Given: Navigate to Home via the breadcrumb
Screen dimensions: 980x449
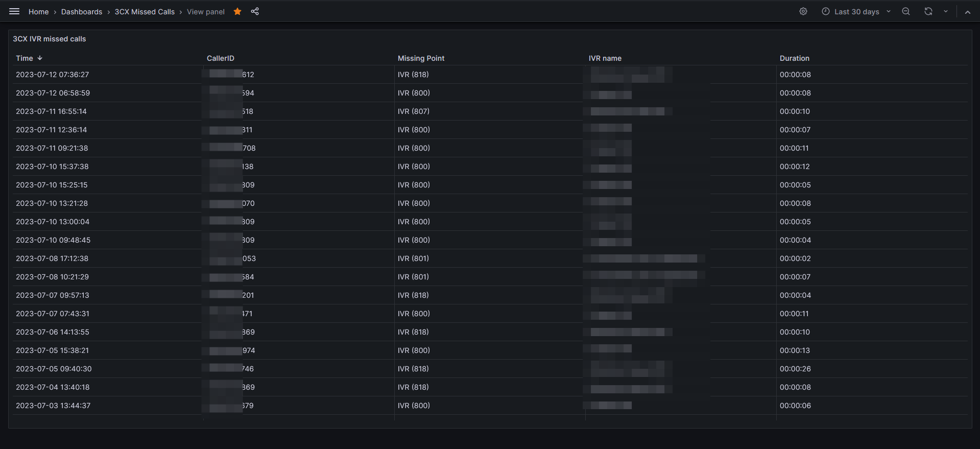Looking at the screenshot, I should pos(38,11).
